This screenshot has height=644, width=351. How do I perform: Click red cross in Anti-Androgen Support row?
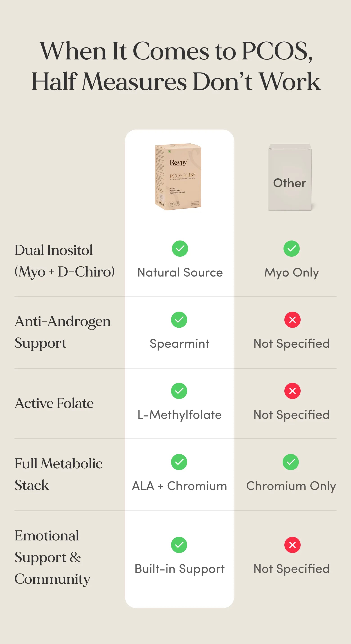coord(292,320)
